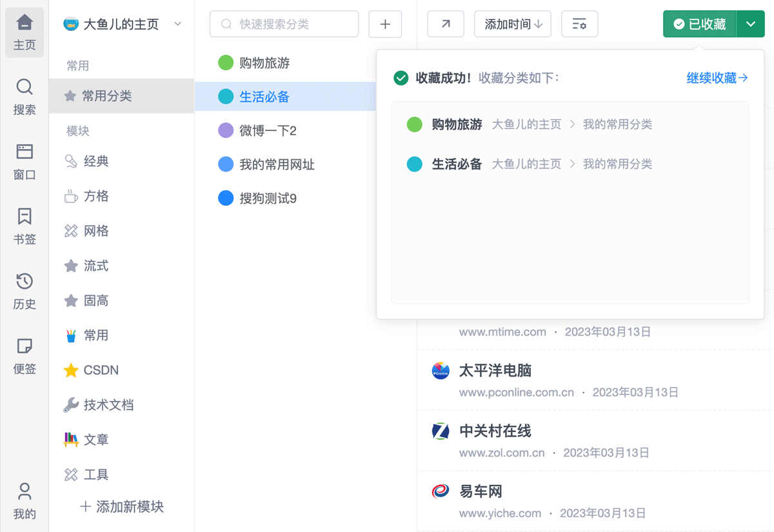Click the 太平洋电脑 site logo
Image resolution: width=774 pixels, height=532 pixels.
point(441,371)
